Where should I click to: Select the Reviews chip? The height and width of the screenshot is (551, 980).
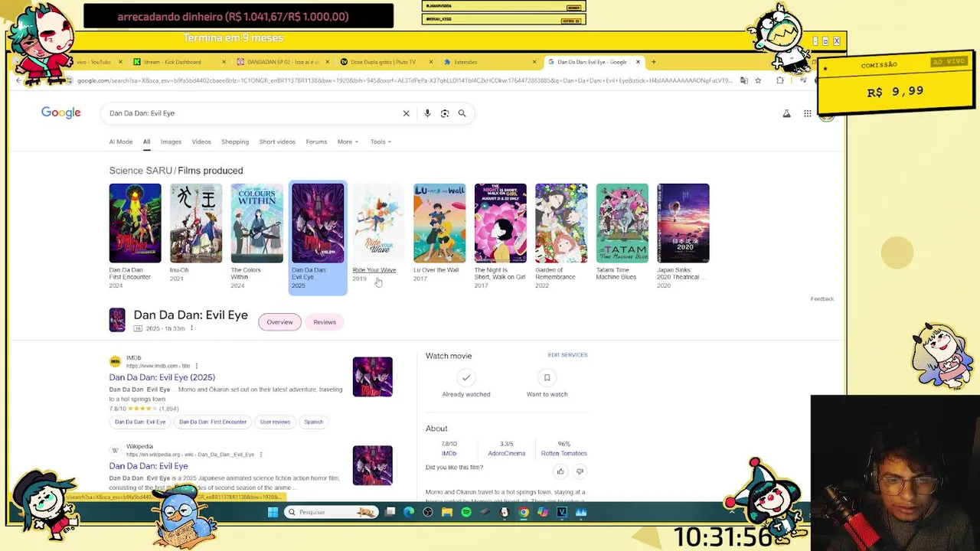(325, 322)
